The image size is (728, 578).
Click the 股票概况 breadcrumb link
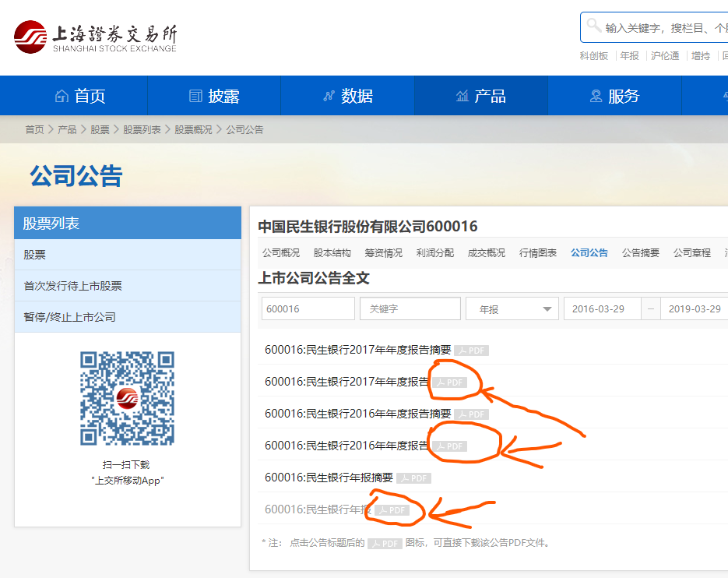[x=193, y=129]
